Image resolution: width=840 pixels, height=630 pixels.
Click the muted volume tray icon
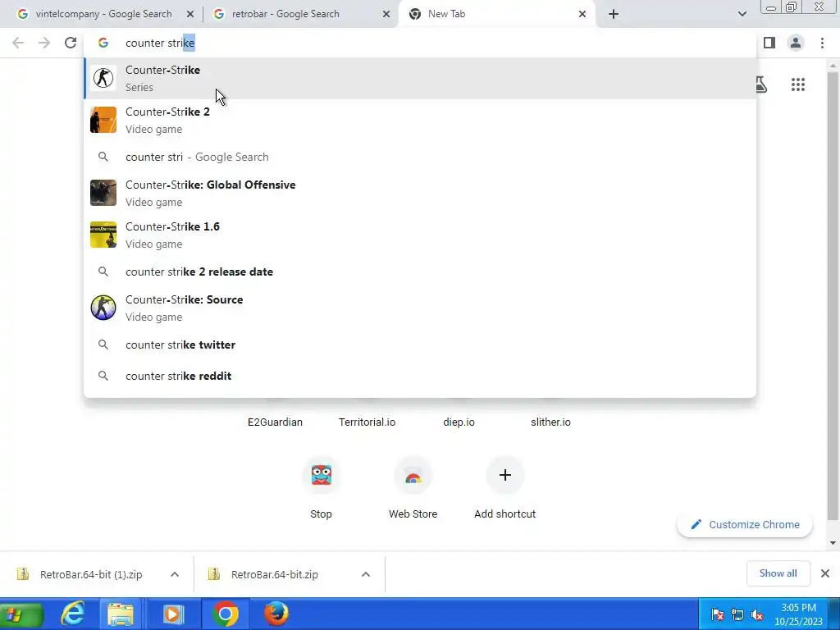[757, 615]
